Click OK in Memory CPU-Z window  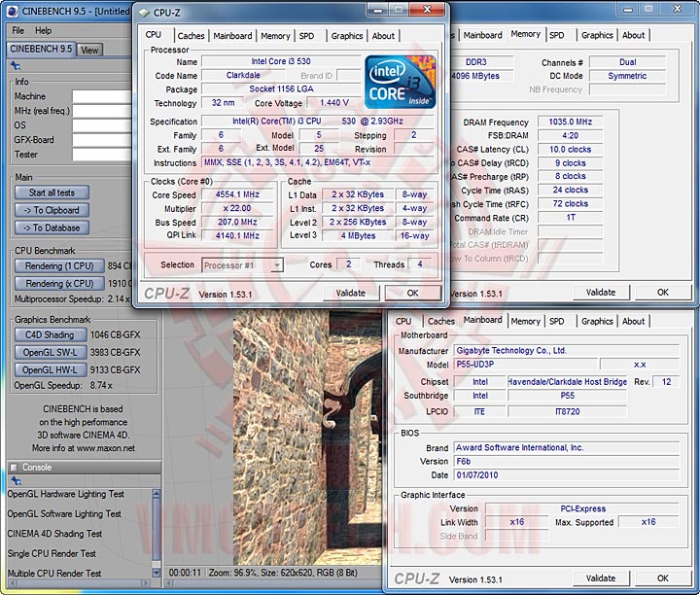click(x=663, y=293)
